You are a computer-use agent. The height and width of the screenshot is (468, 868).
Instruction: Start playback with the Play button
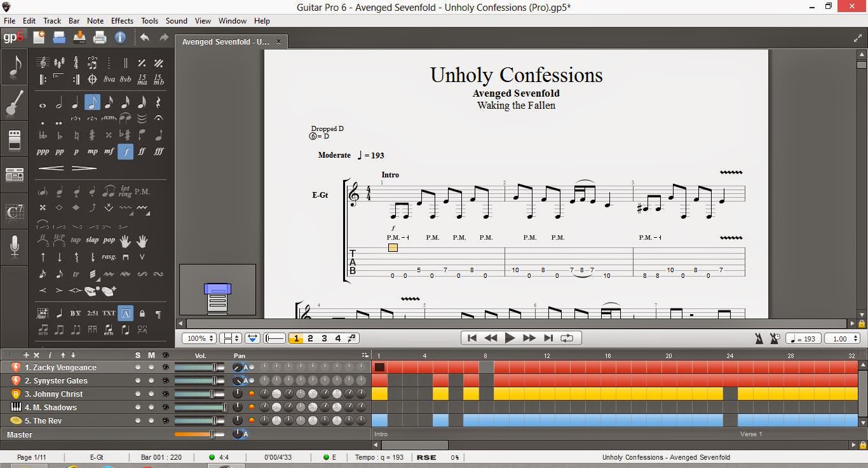510,338
